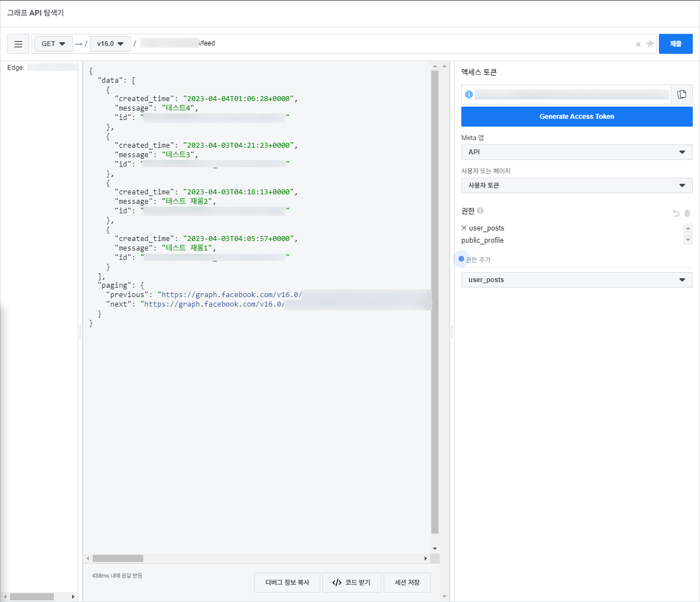Remove user_posts permission with X
This screenshot has width=700, height=602.
pyautogui.click(x=464, y=228)
